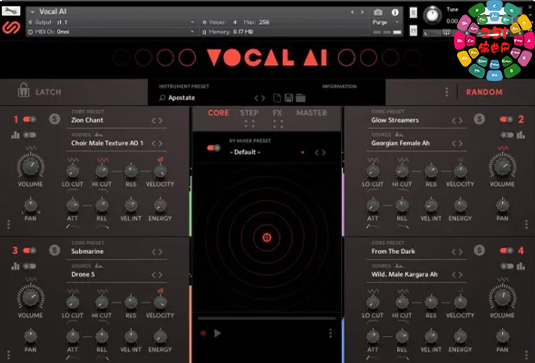Solo layer 2 with S button
Screen dimensions: 535x363
click(479, 119)
